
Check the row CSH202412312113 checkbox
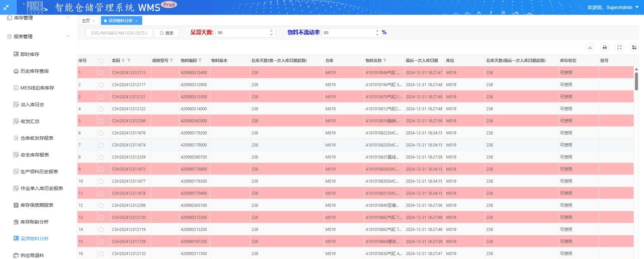(x=101, y=72)
